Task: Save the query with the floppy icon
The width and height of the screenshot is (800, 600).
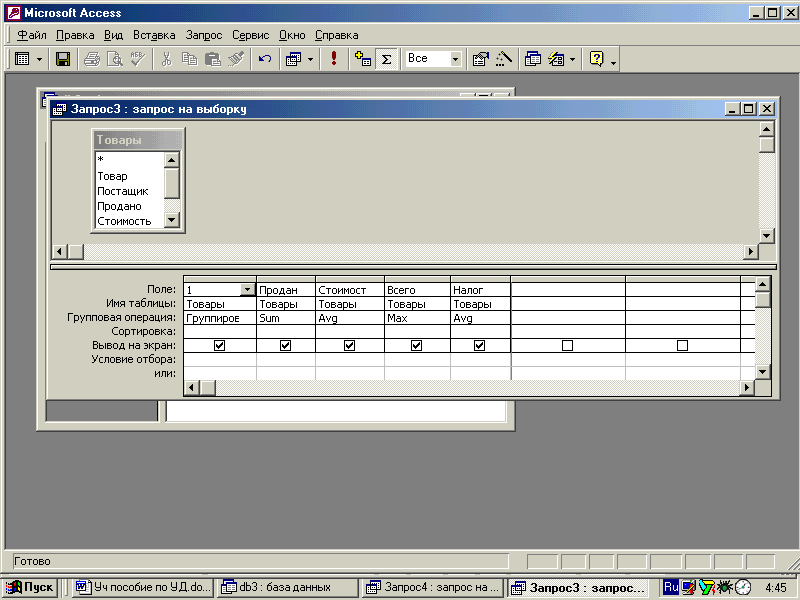Action: click(63, 59)
